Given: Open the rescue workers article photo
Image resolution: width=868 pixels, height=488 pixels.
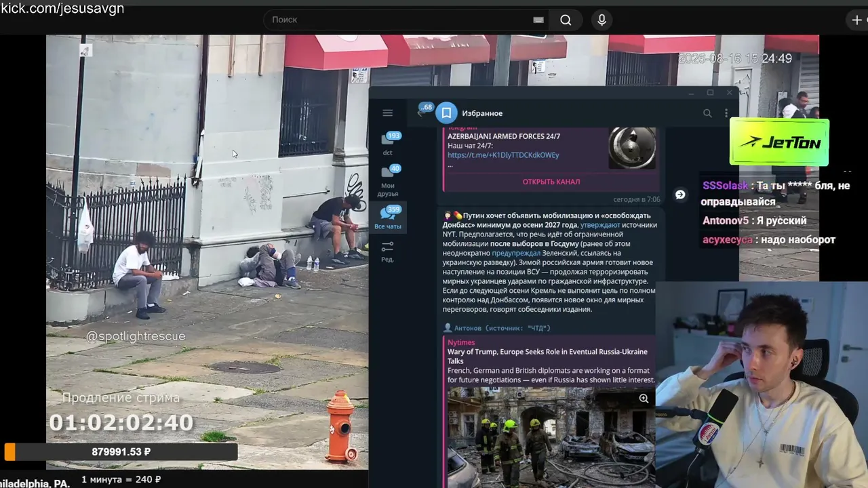Looking at the screenshot, I should (550, 437).
